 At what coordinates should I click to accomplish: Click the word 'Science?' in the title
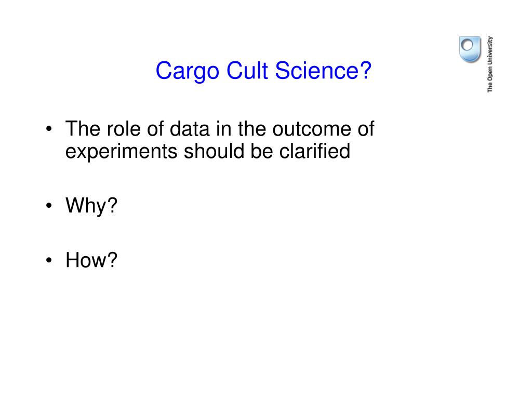coord(323,71)
